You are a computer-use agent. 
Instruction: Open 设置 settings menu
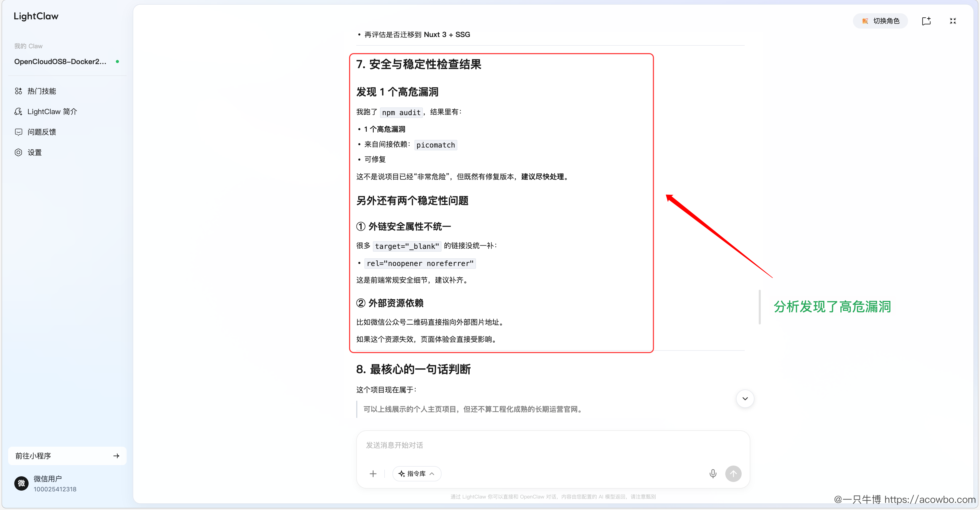(x=34, y=153)
